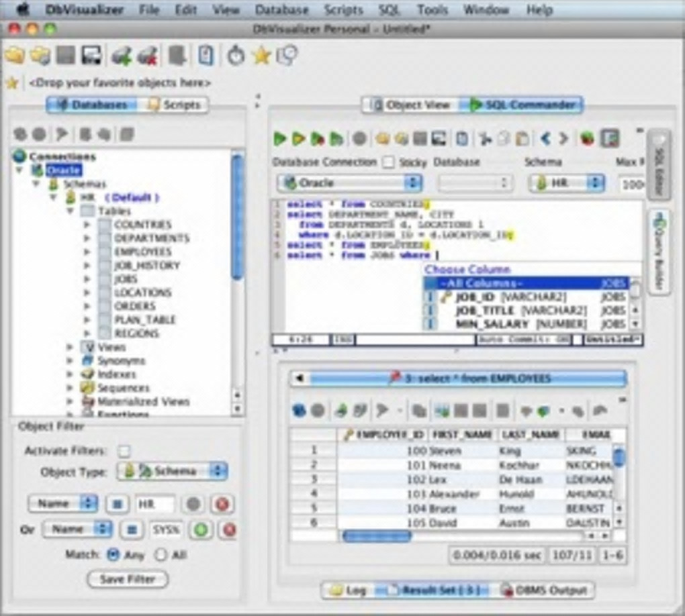Click the connect database icon with green arrow
Screen dimensions: 685x616
[122, 56]
